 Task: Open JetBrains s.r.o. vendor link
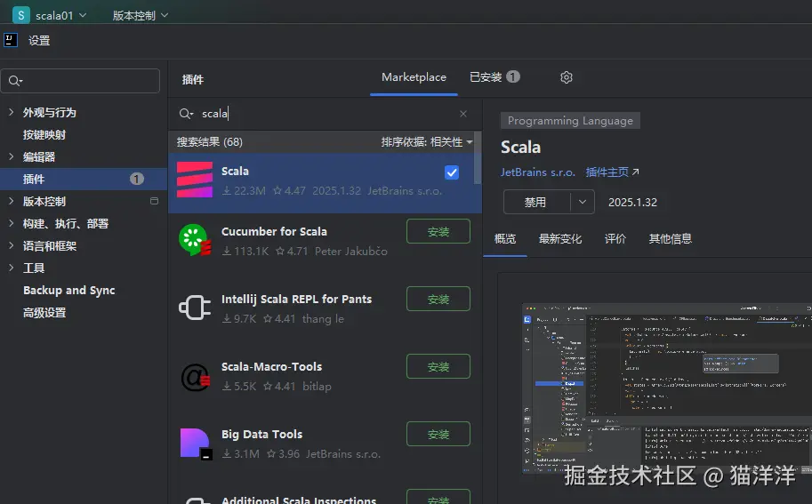pyautogui.click(x=537, y=172)
